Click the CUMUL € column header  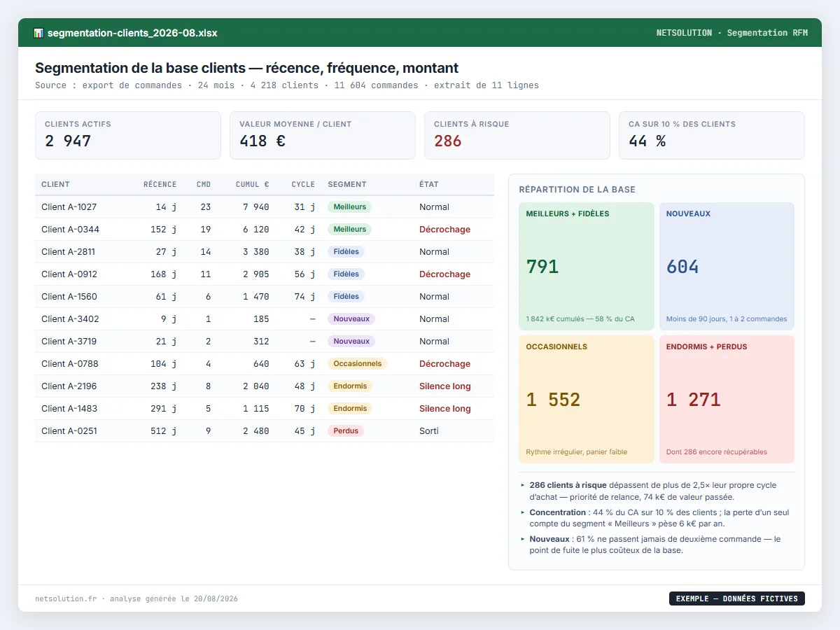pyautogui.click(x=253, y=185)
